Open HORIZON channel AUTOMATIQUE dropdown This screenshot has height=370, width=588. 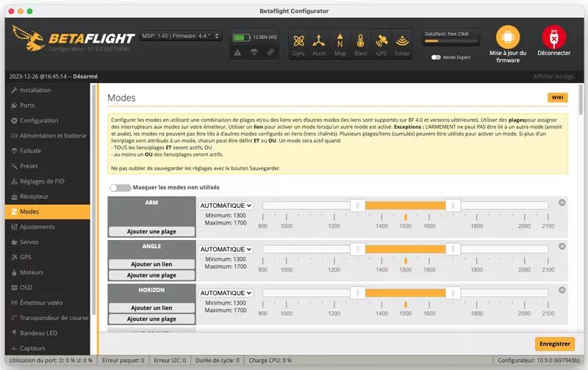(x=226, y=293)
